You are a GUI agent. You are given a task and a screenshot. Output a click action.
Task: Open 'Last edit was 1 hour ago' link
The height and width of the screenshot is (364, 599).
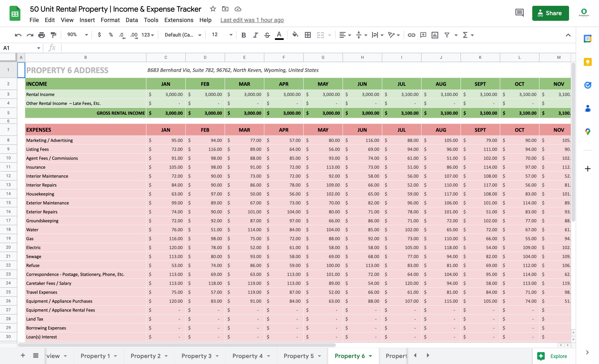click(252, 20)
